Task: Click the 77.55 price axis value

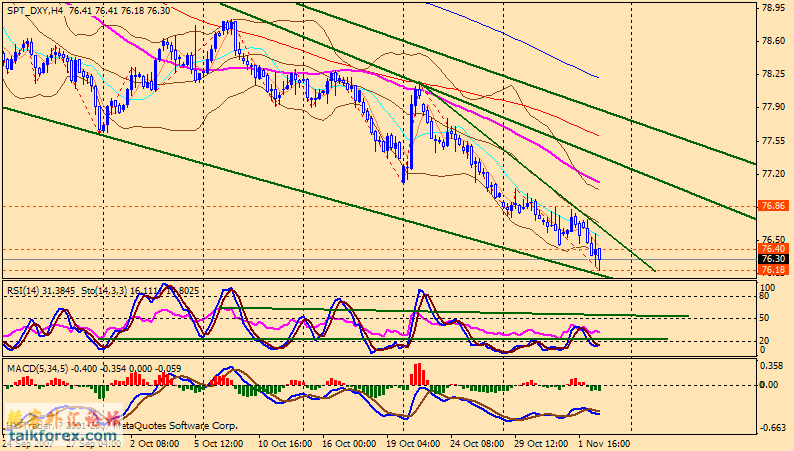Action: [773, 141]
